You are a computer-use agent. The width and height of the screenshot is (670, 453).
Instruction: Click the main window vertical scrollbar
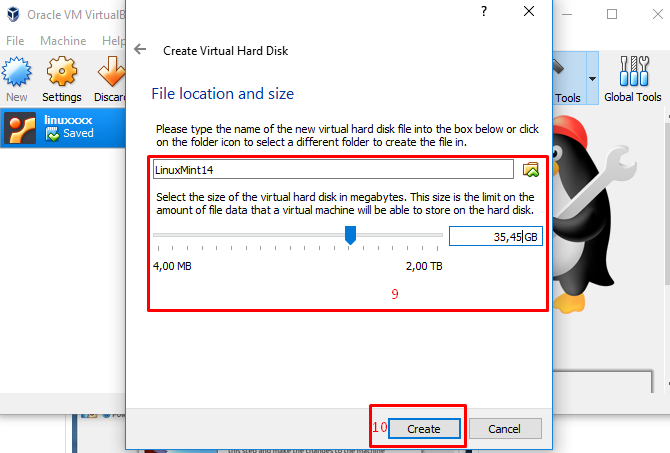point(667,205)
